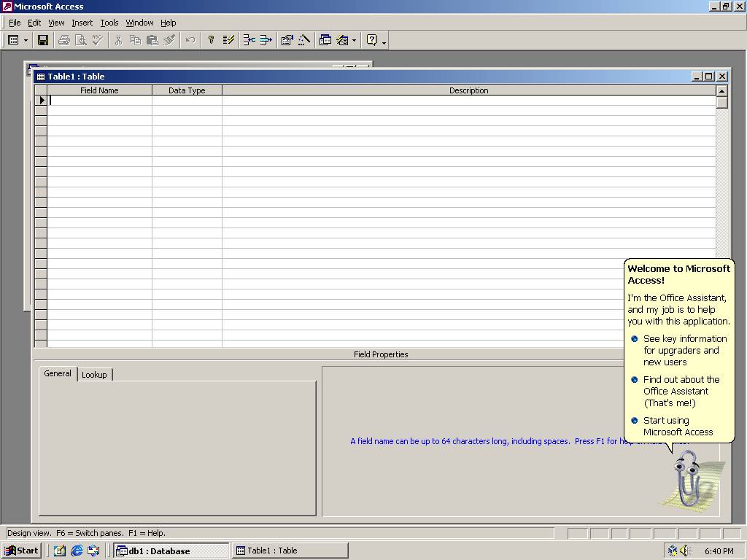Choose 'See key information for upgraders'
The width and height of the screenshot is (747, 560).
pyautogui.click(x=684, y=350)
